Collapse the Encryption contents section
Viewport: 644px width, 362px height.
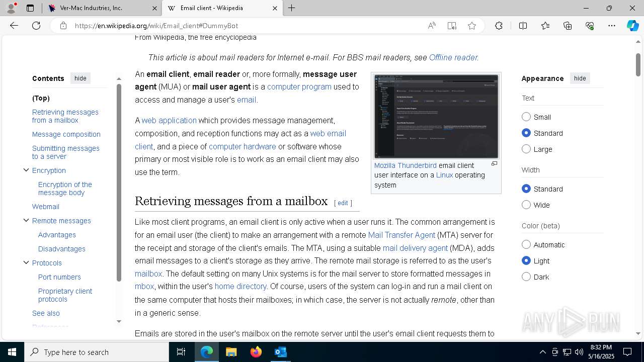pos(26,170)
